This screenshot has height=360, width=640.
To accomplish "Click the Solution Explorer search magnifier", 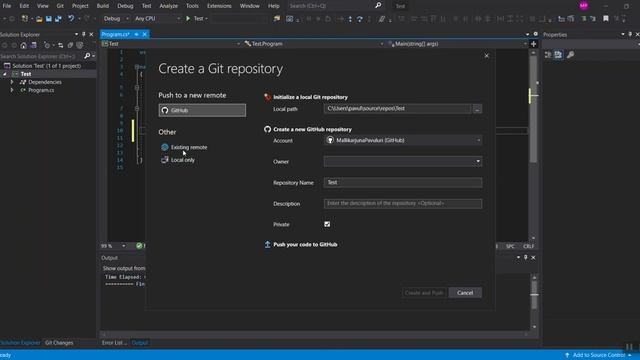I will coord(87,56).
